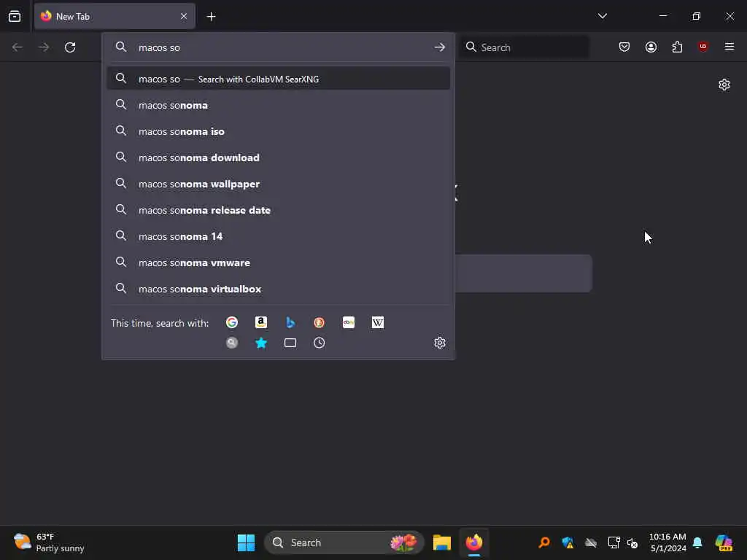This screenshot has width=747, height=560.
Task: Open the muted volume tray icon
Action: point(632,542)
